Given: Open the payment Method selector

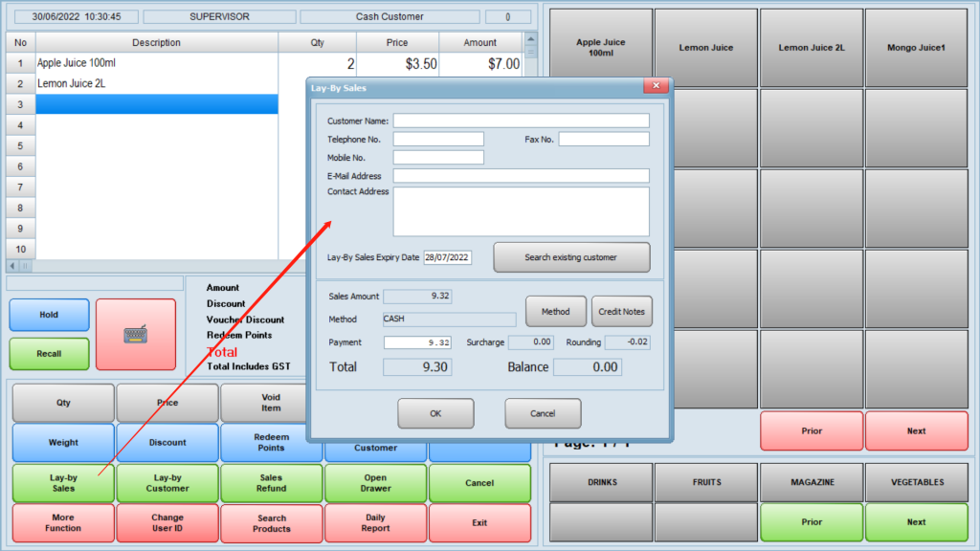Looking at the screenshot, I should point(555,311).
